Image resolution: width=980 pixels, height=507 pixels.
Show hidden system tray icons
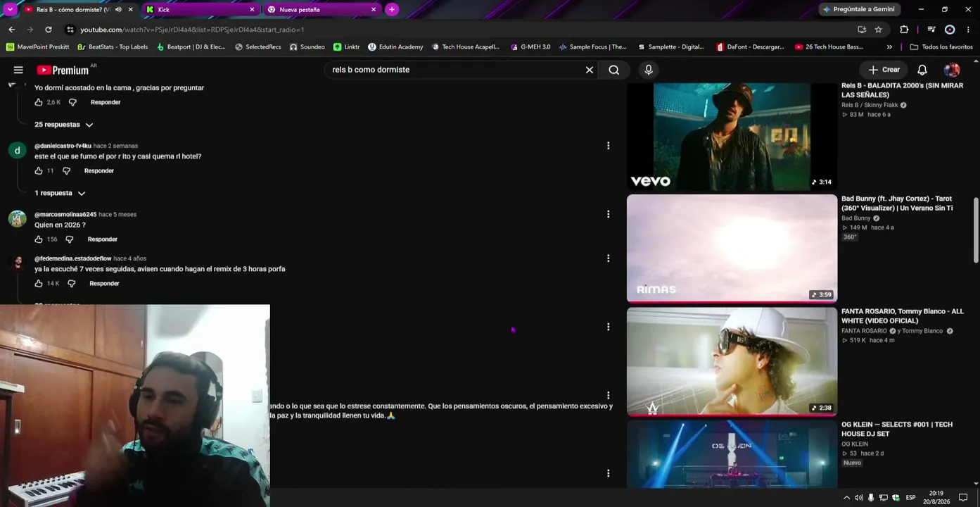pos(846,498)
